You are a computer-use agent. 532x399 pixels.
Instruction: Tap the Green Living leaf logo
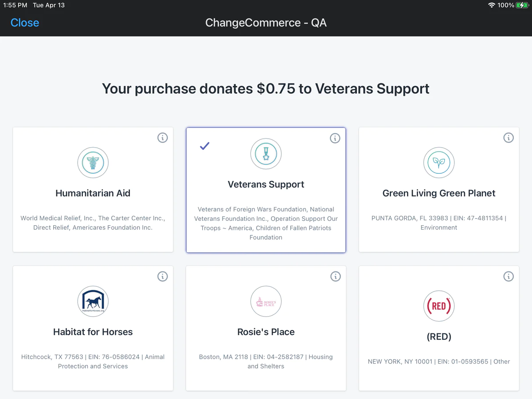pyautogui.click(x=439, y=163)
